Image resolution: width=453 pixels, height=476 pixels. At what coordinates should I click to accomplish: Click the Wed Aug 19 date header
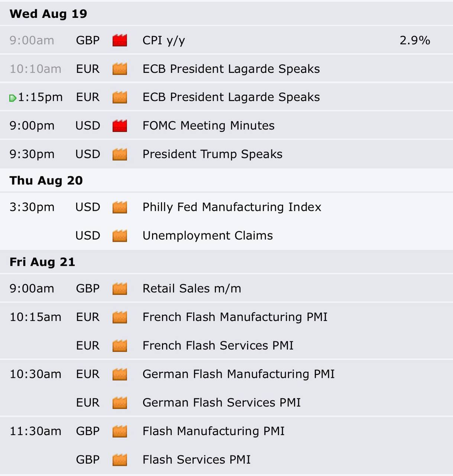48,14
